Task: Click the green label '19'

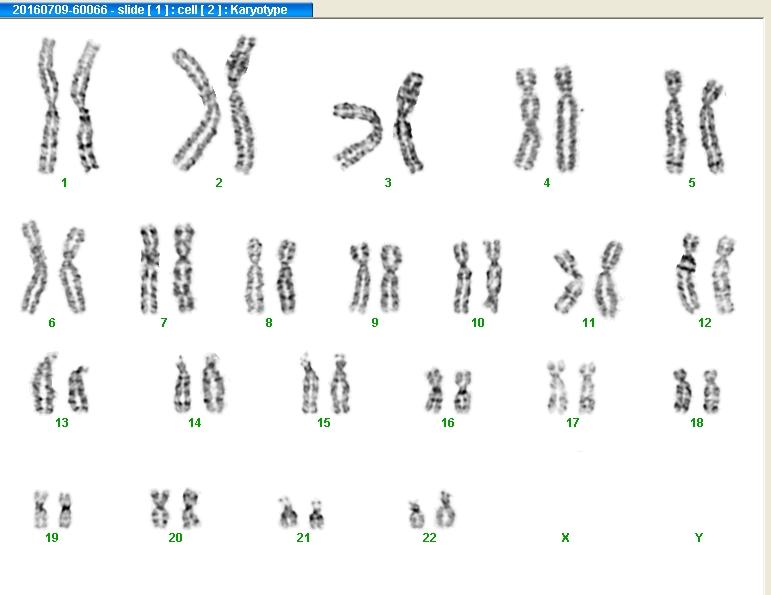Action: coord(52,537)
